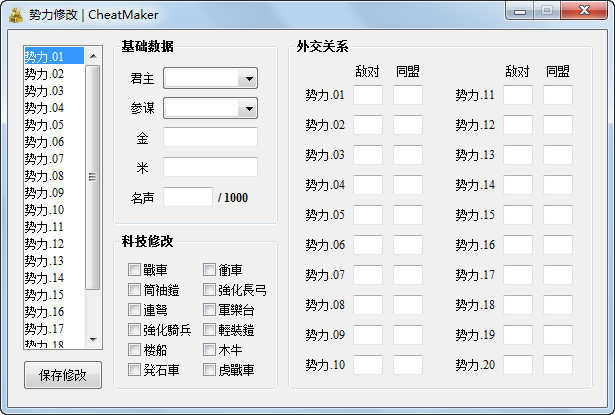Screen dimensions: 615x415
Task: Click 势力.01 敌对 field in 外交关系
Action: [368, 95]
